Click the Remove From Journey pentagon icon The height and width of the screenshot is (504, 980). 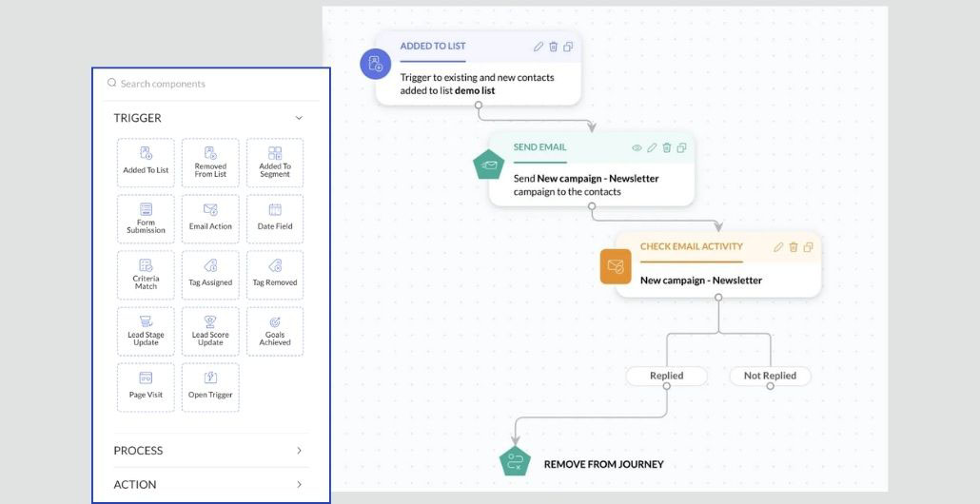[515, 462]
